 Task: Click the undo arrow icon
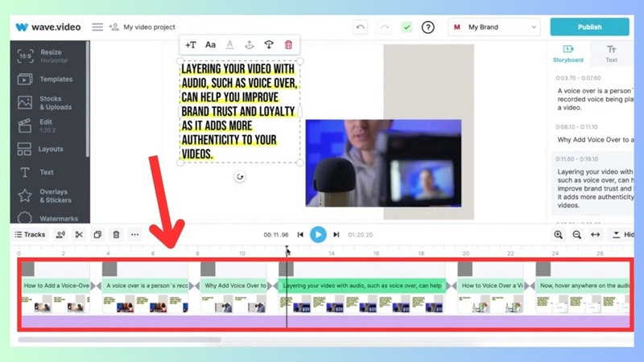click(x=360, y=27)
